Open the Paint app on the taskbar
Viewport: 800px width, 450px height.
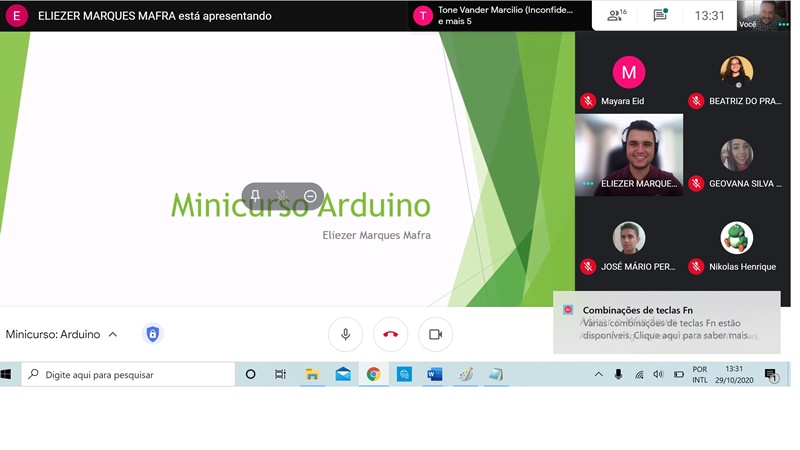click(465, 375)
